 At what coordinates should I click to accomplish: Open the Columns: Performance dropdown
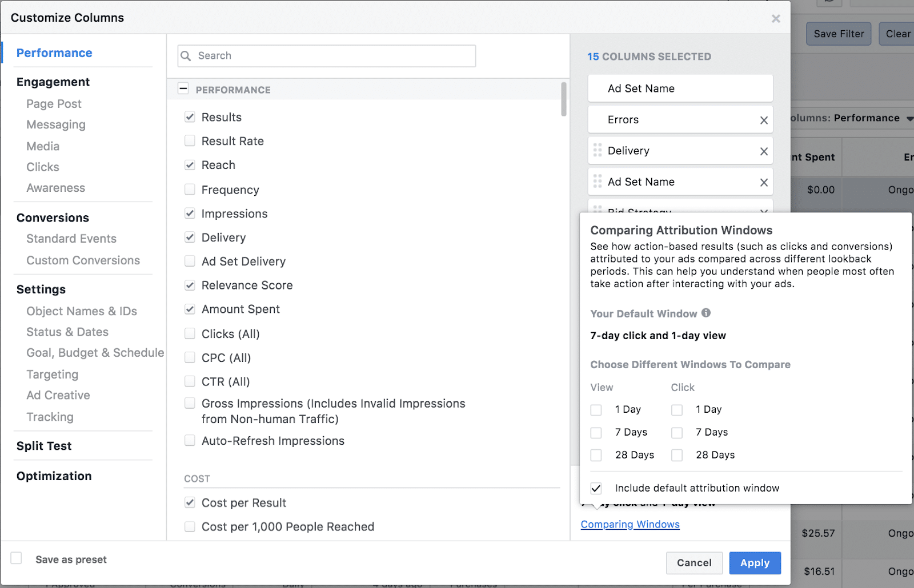pyautogui.click(x=851, y=118)
